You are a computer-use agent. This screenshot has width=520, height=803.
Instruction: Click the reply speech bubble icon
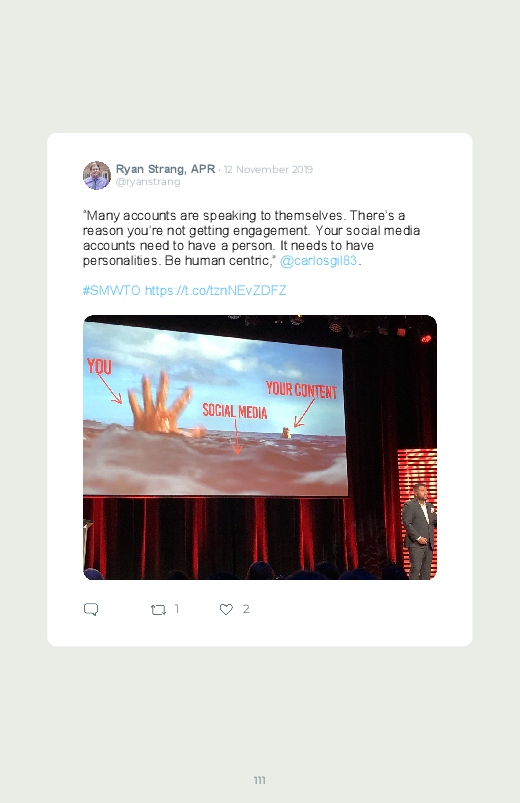pyautogui.click(x=91, y=609)
